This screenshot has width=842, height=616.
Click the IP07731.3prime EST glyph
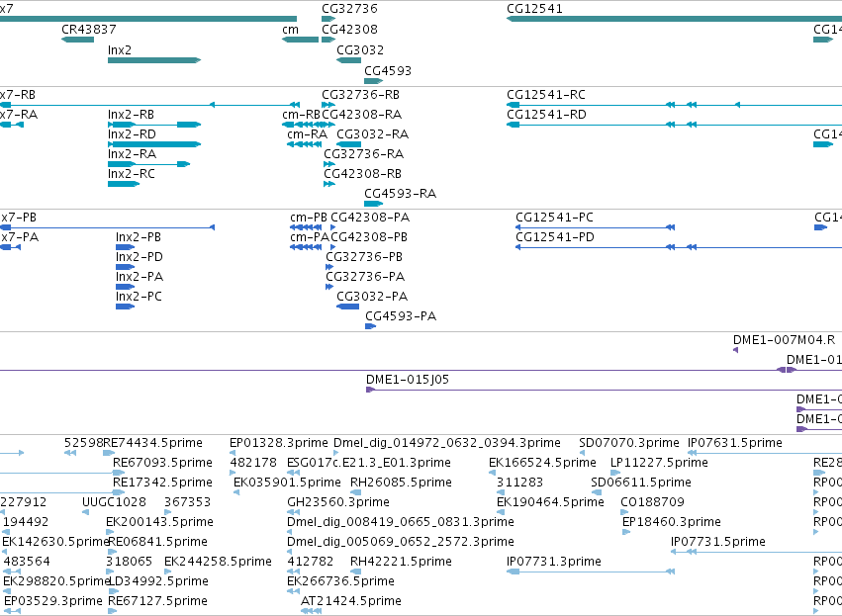[591, 572]
